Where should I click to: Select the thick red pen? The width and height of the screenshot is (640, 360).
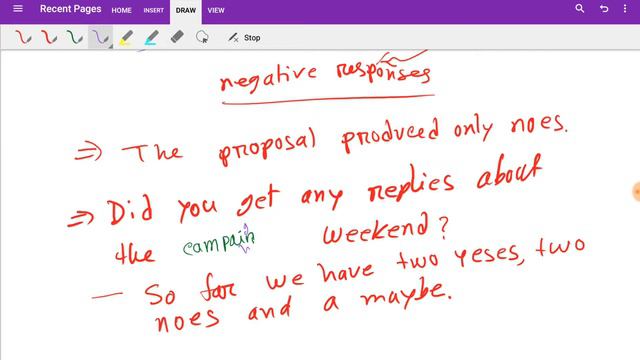(x=49, y=37)
